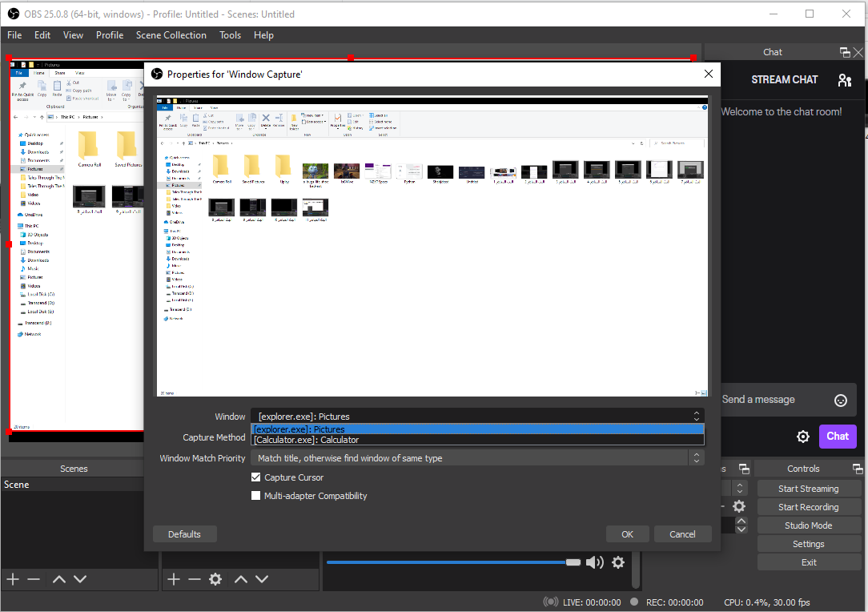This screenshot has width=868, height=612.
Task: Disable the Capture Cursor checkbox
Action: point(256,477)
